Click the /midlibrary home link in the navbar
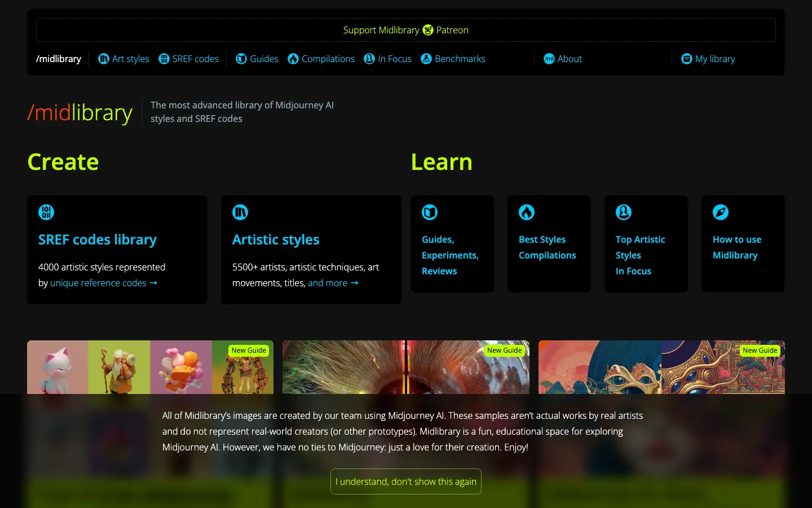 coord(59,59)
